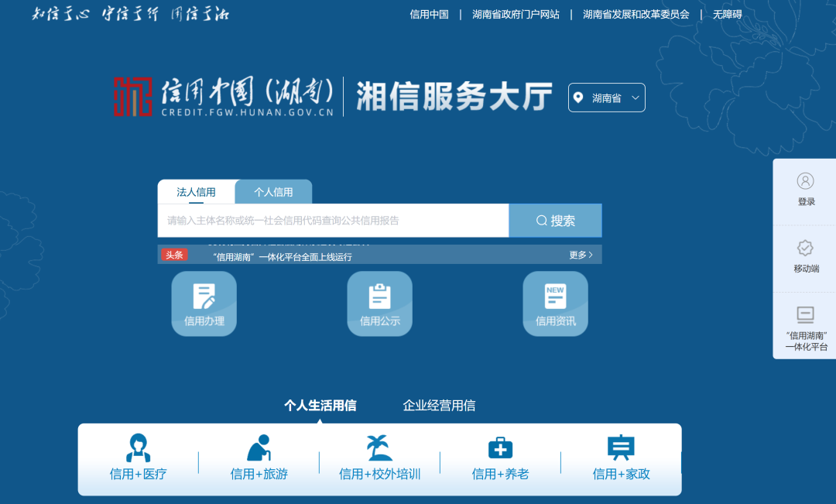Open the 信用资讯 news icon
836x504 pixels.
click(x=555, y=303)
